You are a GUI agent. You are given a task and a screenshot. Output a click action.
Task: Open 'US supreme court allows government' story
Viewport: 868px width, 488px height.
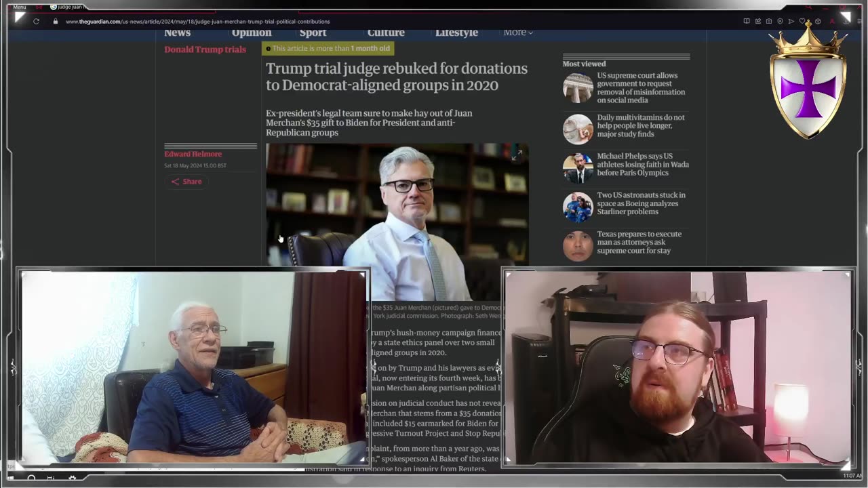tap(641, 87)
